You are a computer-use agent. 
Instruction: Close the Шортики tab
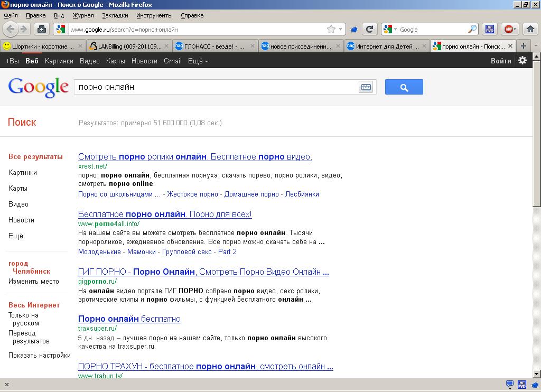(x=80, y=46)
